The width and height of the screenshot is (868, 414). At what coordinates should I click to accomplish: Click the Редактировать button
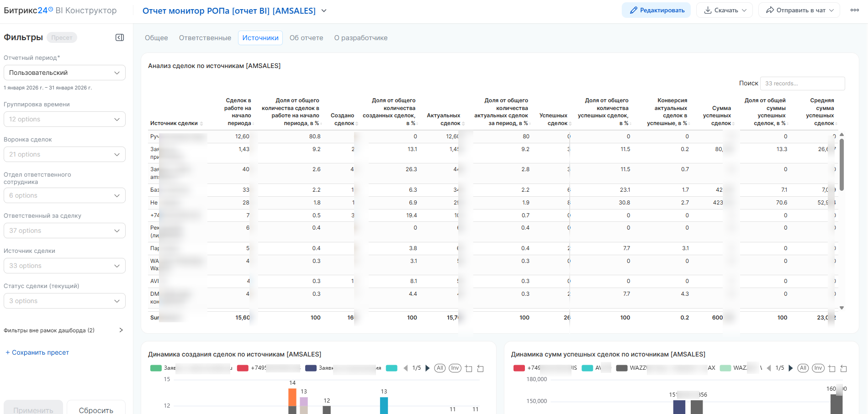click(657, 10)
